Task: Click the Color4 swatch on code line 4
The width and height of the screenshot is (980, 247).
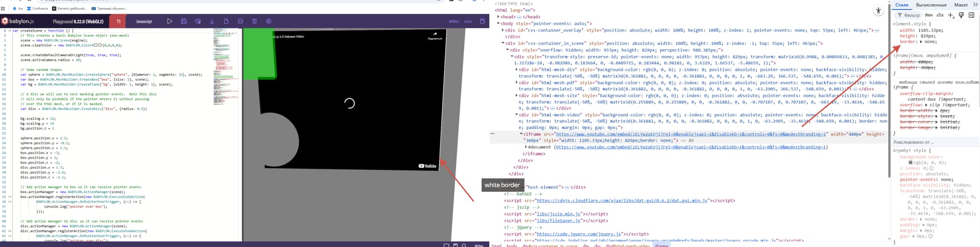Action: (x=96, y=46)
